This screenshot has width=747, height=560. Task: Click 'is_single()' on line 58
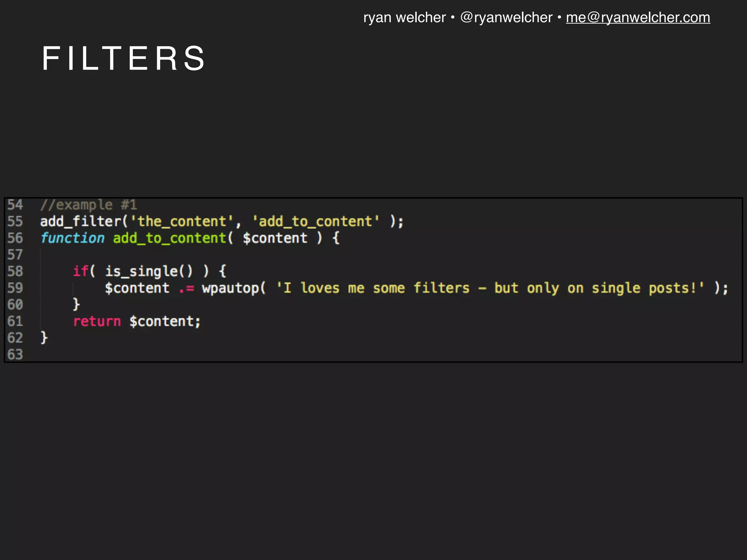click(x=149, y=271)
